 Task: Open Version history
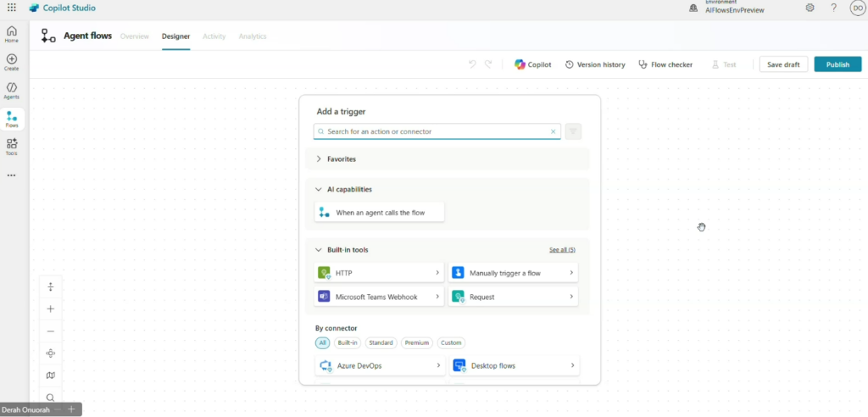(595, 64)
